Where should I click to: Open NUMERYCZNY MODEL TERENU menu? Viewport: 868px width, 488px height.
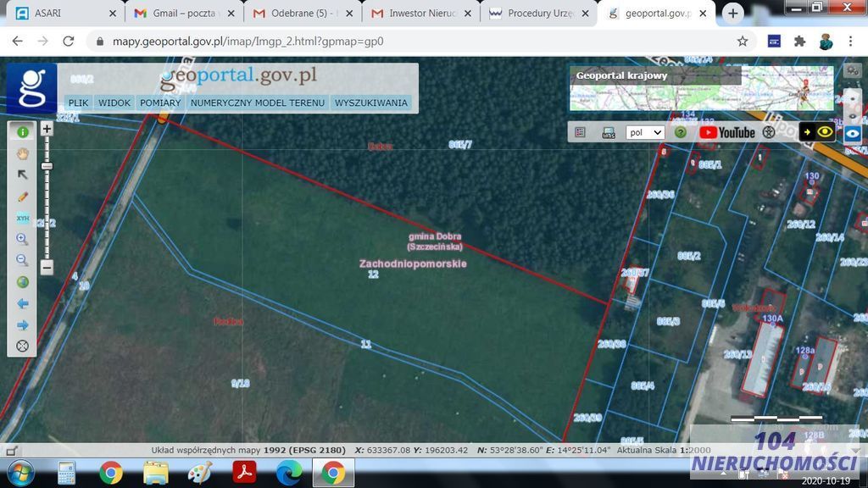(258, 103)
